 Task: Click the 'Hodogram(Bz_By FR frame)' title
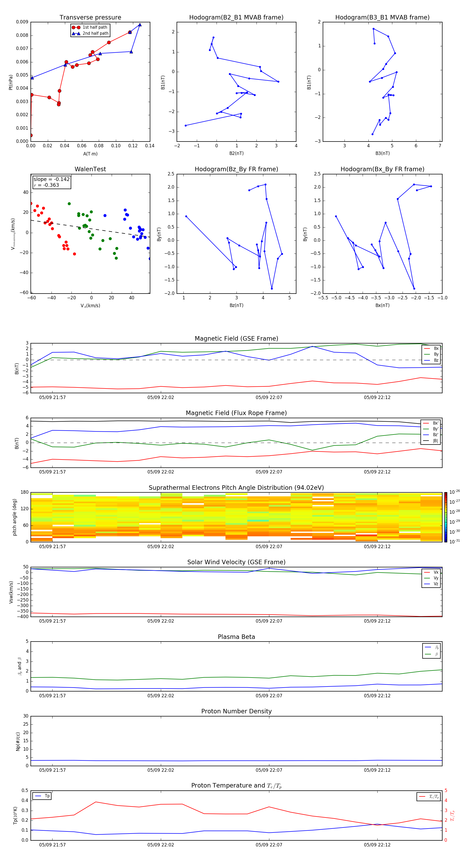point(236,169)
